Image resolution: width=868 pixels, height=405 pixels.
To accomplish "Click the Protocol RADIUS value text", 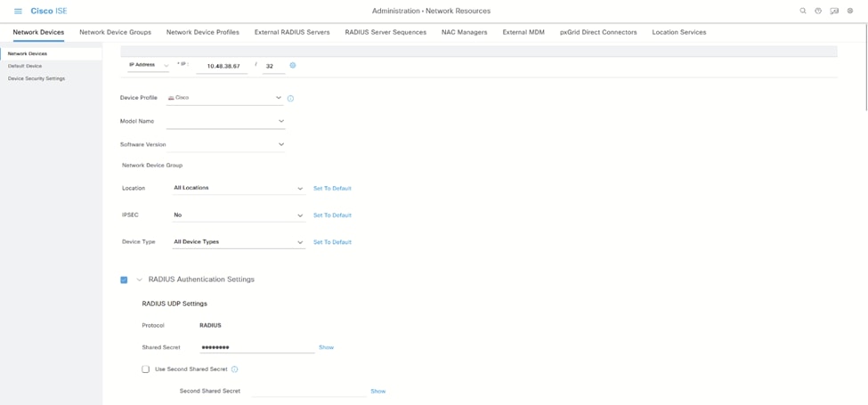I will pyautogui.click(x=210, y=326).
